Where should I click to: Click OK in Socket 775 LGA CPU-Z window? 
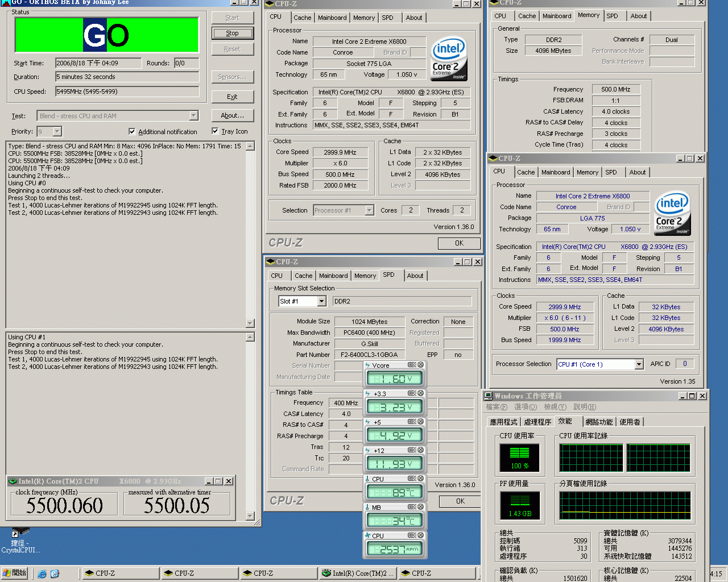459,243
